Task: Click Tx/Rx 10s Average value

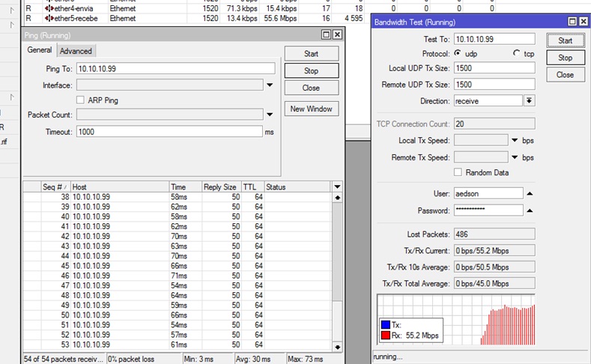Action: (494, 267)
